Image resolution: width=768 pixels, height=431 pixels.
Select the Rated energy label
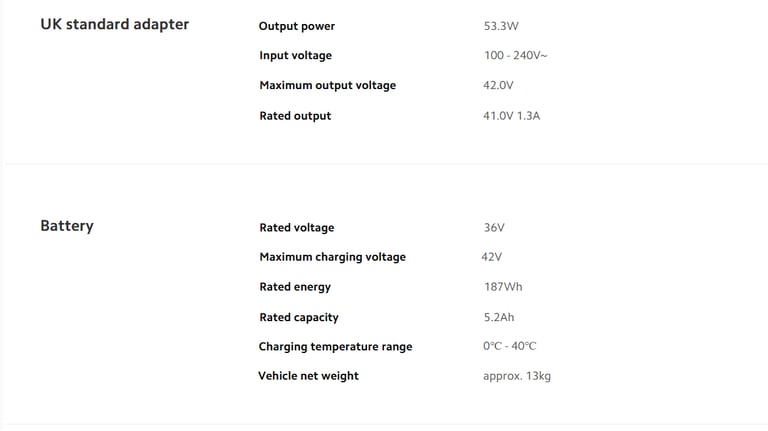pyautogui.click(x=295, y=287)
